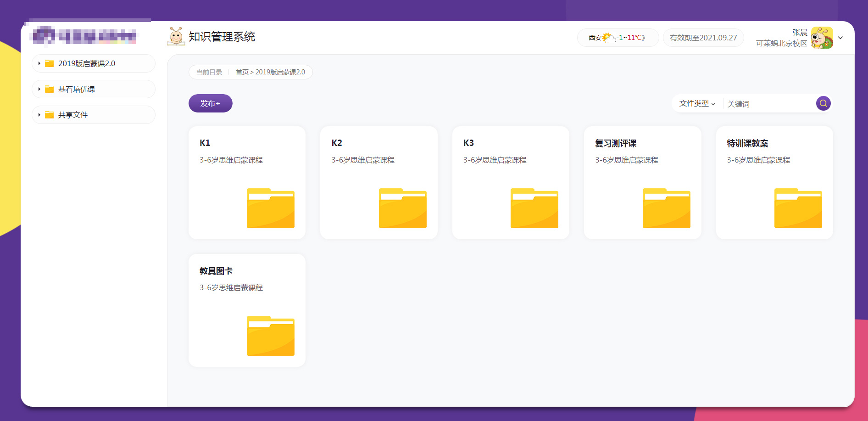Click the 可莱蜗北京校区 campus label

[781, 43]
